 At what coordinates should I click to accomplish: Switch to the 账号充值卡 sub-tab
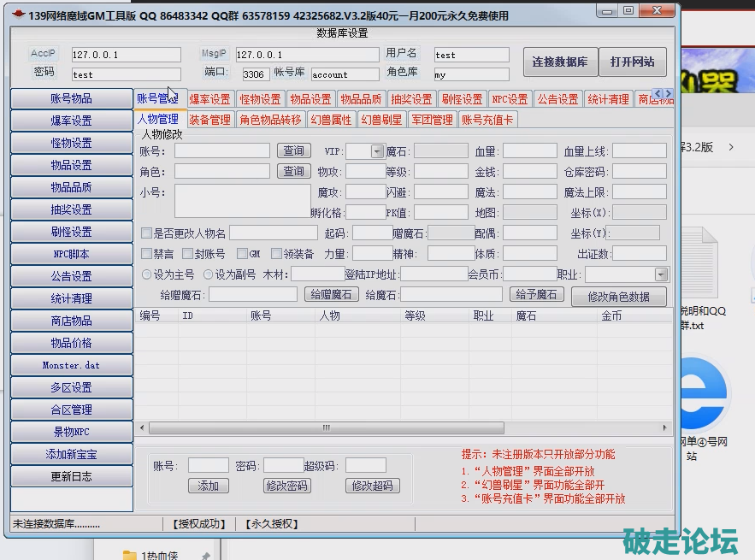click(487, 120)
